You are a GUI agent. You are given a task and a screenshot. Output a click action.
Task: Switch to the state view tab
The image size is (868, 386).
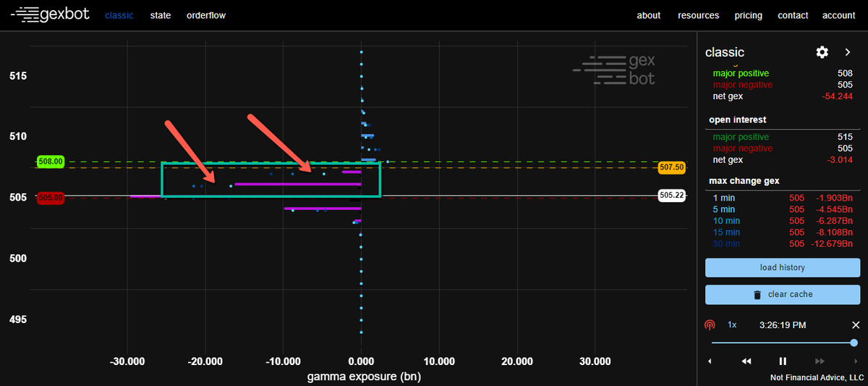(x=161, y=15)
